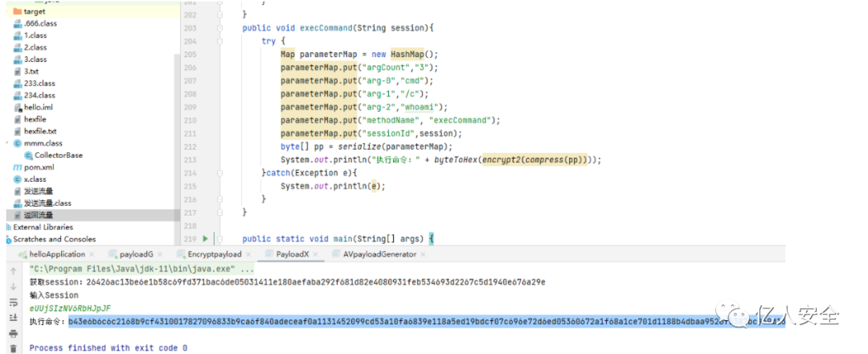Open the AVpayloadGenerator run tab
868x354 pixels.
[x=379, y=254]
